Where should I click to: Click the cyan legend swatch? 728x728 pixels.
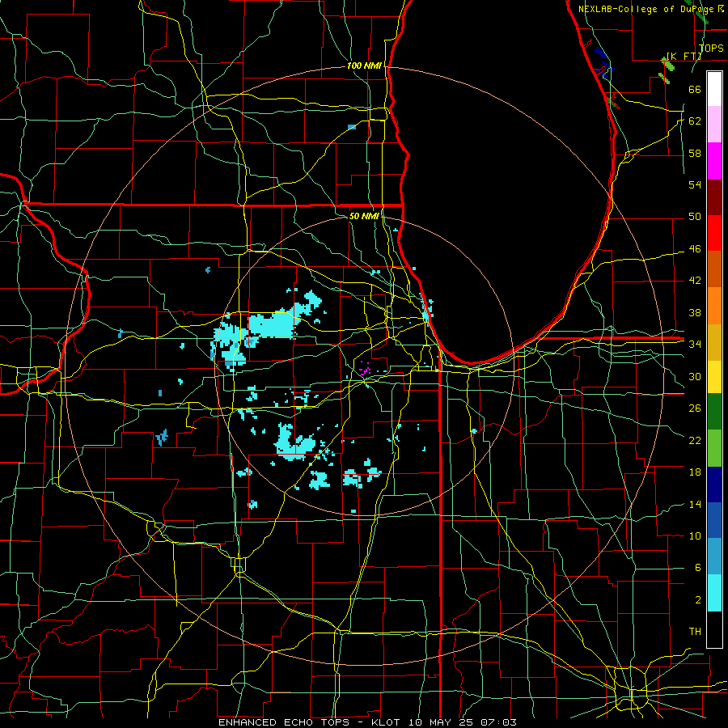[x=714, y=593]
